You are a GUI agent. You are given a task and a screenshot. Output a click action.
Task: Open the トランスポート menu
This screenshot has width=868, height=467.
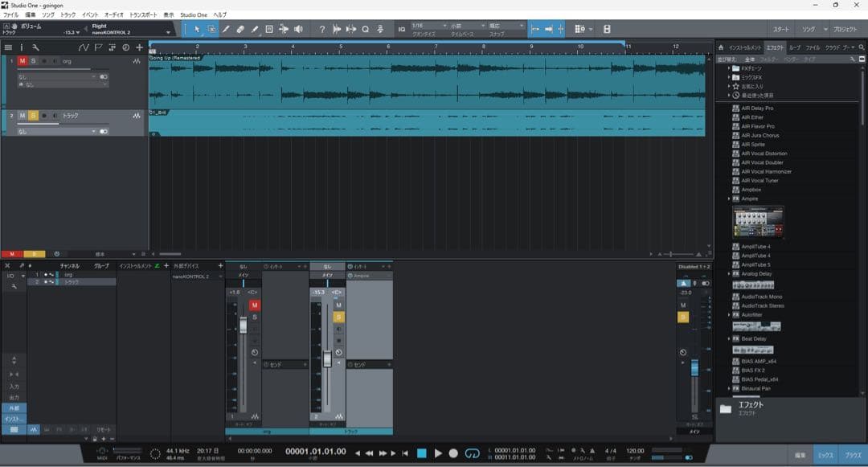coord(143,15)
